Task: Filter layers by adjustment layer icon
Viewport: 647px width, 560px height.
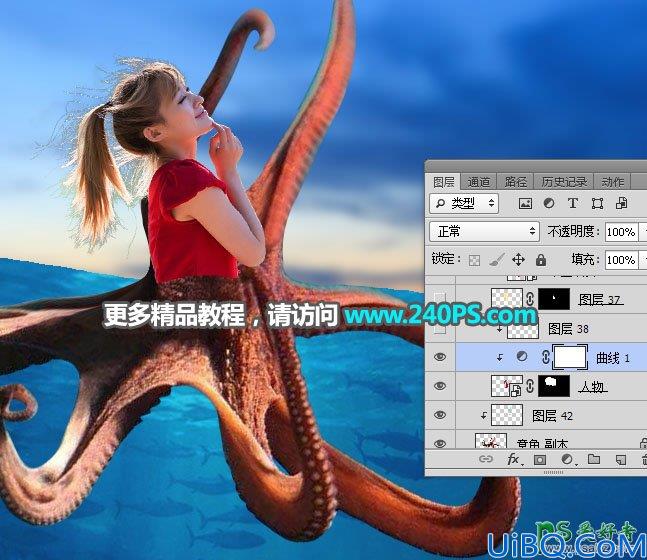Action: click(x=549, y=203)
